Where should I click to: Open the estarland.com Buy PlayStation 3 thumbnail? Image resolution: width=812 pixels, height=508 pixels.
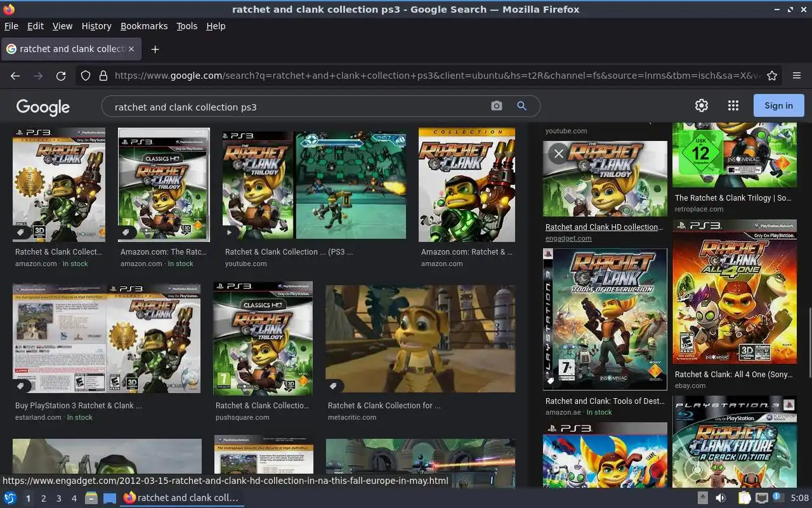(x=107, y=338)
